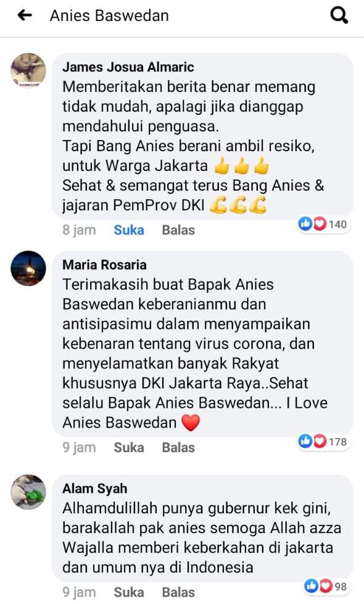Tap the back arrow icon

click(25, 15)
